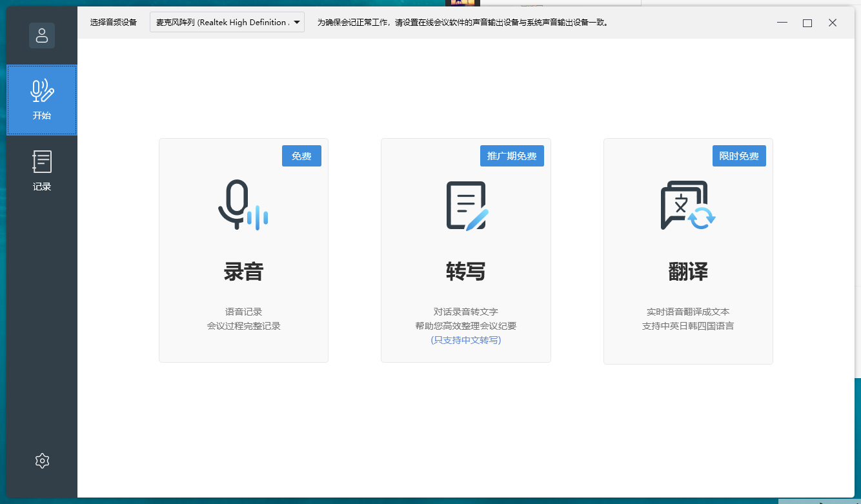Open transcription by clicking the 转写 card
Image resolution: width=861 pixels, height=504 pixels.
(465, 250)
